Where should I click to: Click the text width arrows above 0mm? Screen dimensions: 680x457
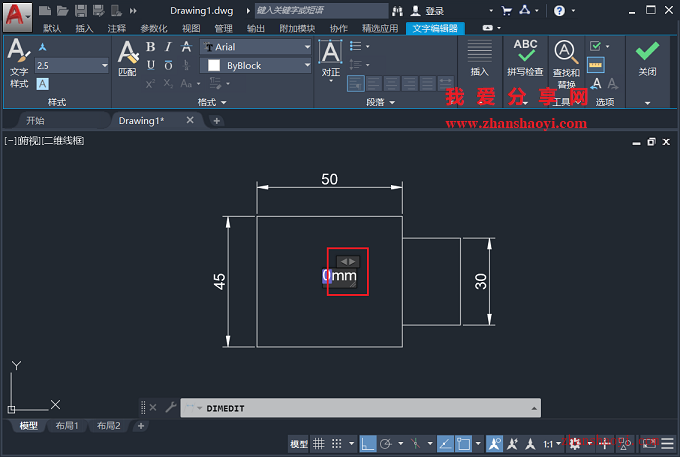(x=348, y=261)
